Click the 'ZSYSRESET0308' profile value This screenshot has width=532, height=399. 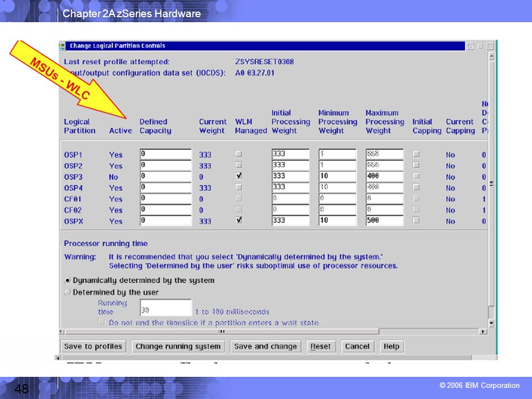264,62
